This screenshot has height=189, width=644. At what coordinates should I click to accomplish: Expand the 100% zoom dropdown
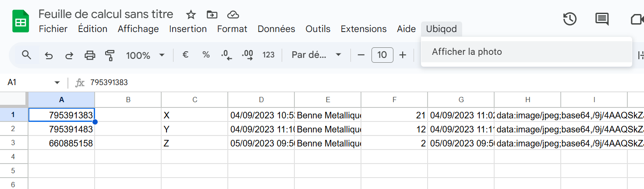tap(145, 55)
